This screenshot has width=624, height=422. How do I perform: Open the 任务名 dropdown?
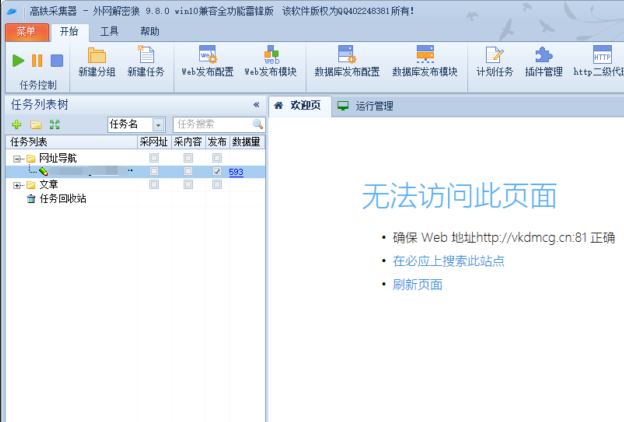click(158, 125)
